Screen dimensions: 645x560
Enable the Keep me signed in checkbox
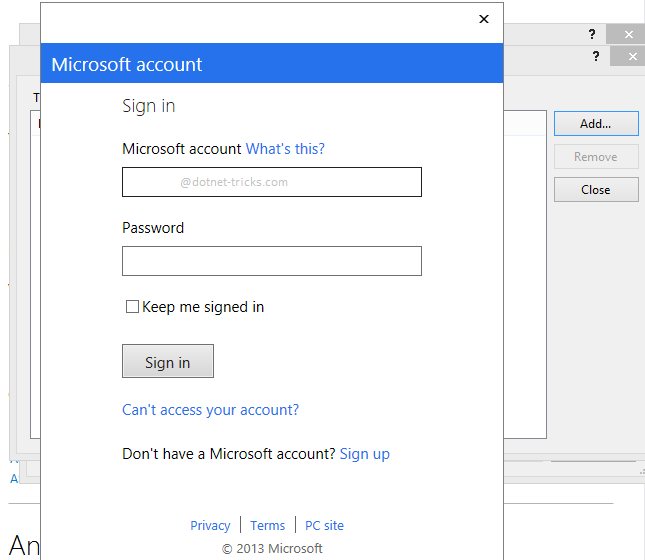[x=132, y=307]
